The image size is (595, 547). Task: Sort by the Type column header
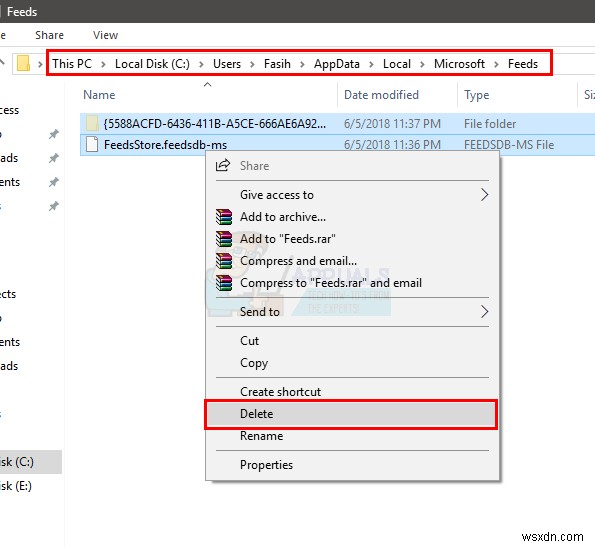[x=477, y=94]
